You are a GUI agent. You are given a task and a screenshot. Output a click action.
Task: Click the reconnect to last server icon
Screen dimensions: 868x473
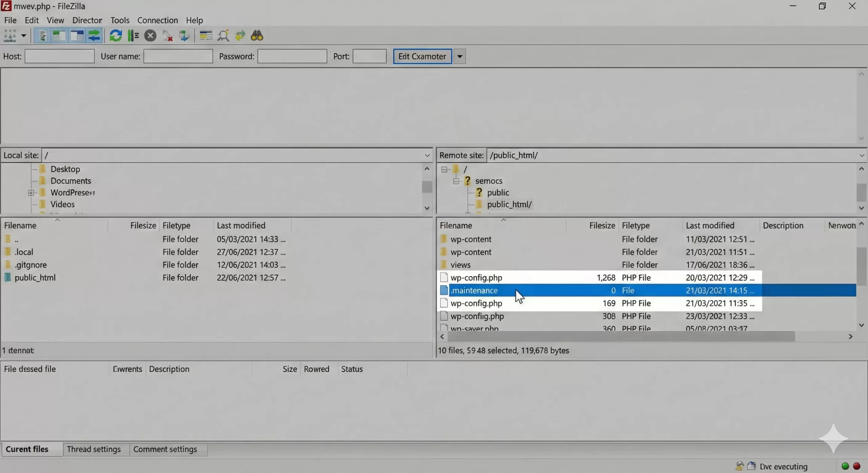[x=184, y=36]
